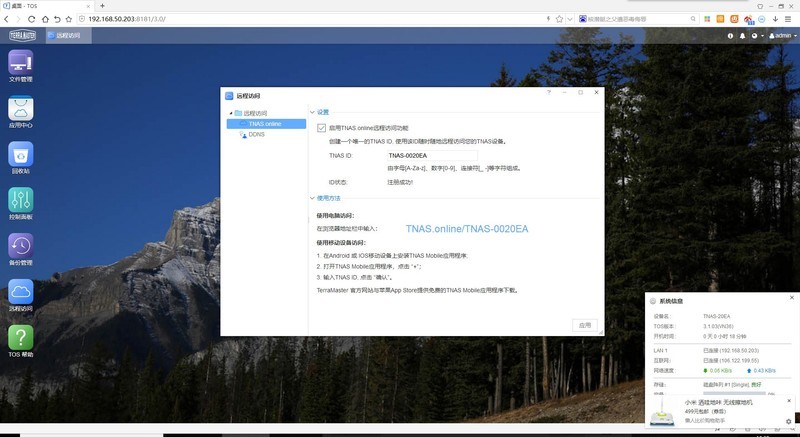The height and width of the screenshot is (437, 800).
Task: Open the orange face extension icon
Action: coord(734,19)
